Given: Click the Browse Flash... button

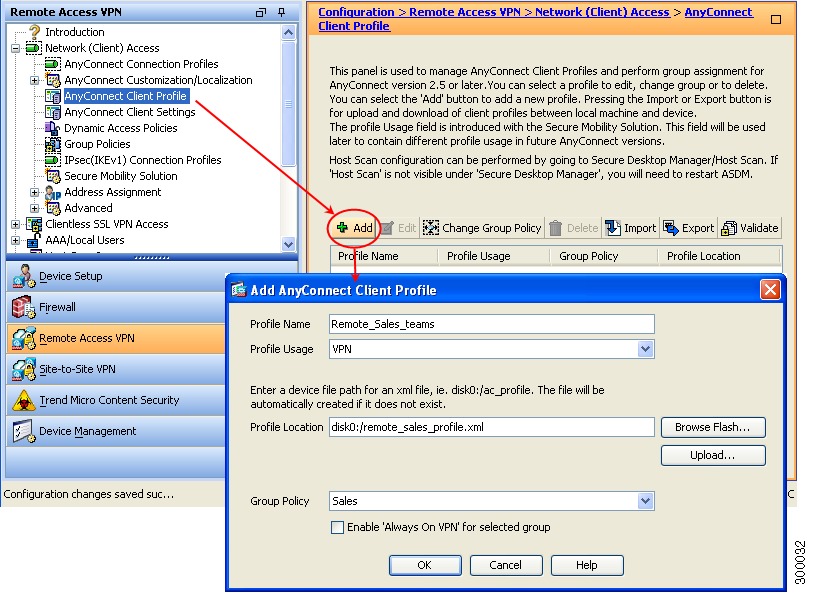Looking at the screenshot, I should tap(713, 428).
